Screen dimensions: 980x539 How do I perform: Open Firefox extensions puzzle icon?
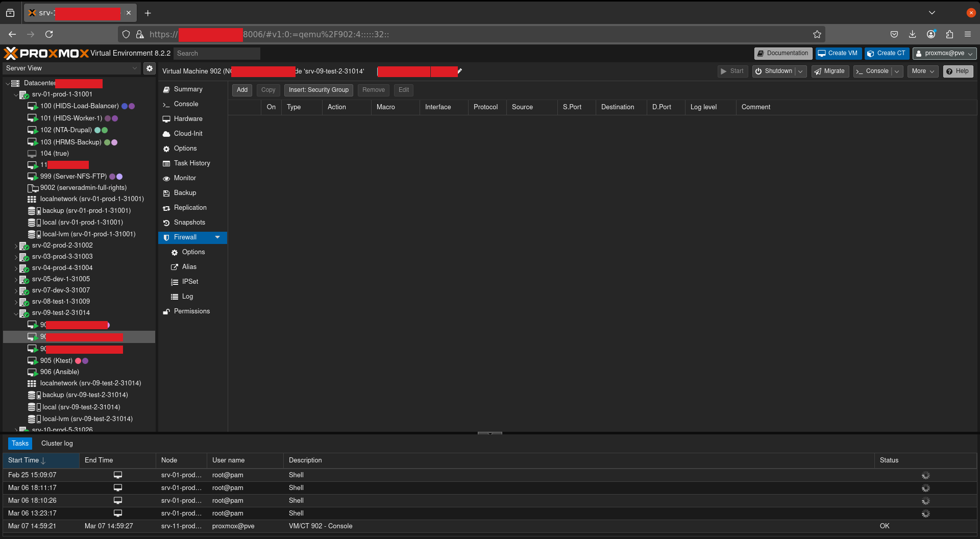[949, 34]
